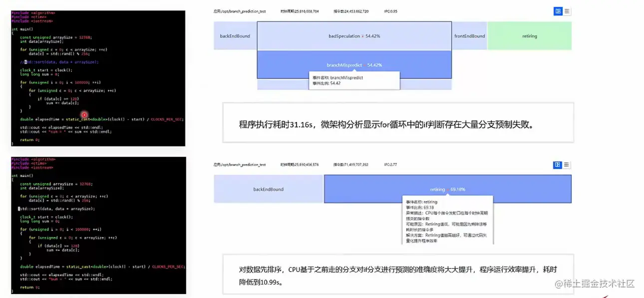Click the instruction count 71,419,707,392
644x298 pixels.
click(x=351, y=164)
